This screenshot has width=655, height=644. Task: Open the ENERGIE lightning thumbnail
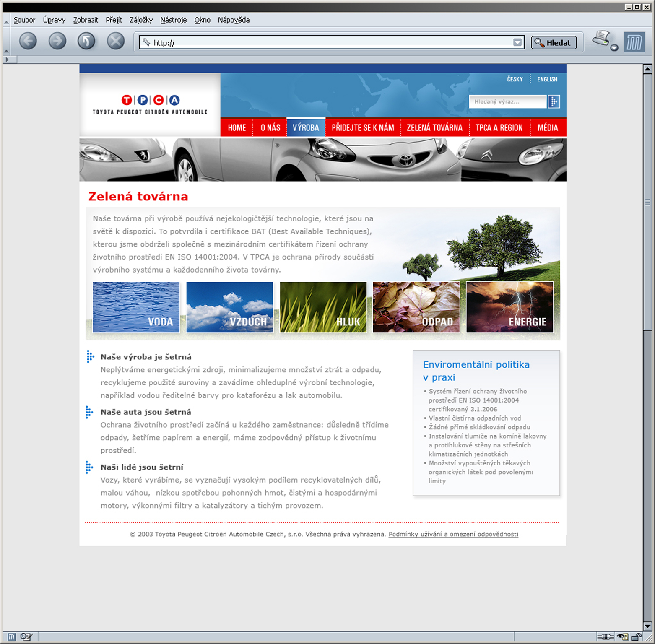click(x=510, y=307)
